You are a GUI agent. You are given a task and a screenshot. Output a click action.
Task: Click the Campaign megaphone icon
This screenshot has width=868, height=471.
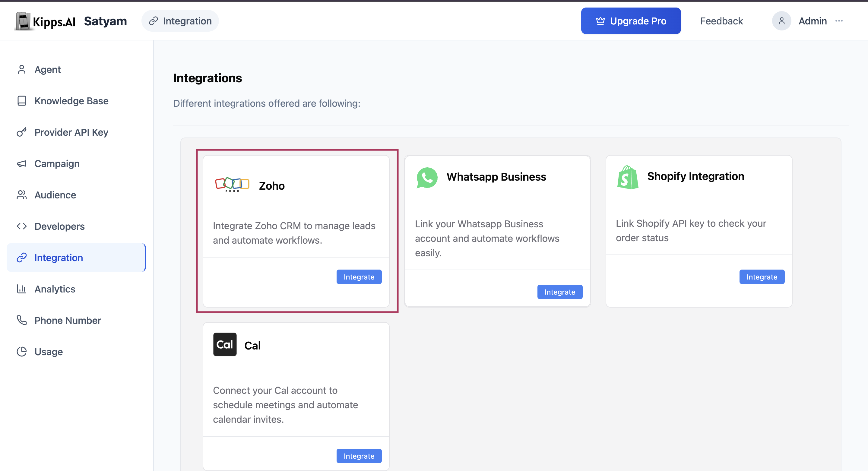22,163
